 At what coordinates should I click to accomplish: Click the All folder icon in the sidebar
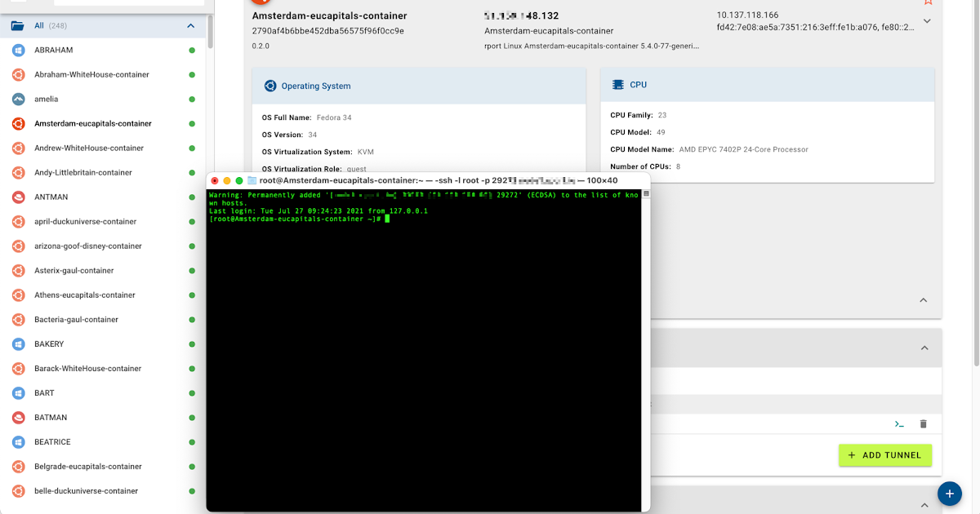pos(16,25)
